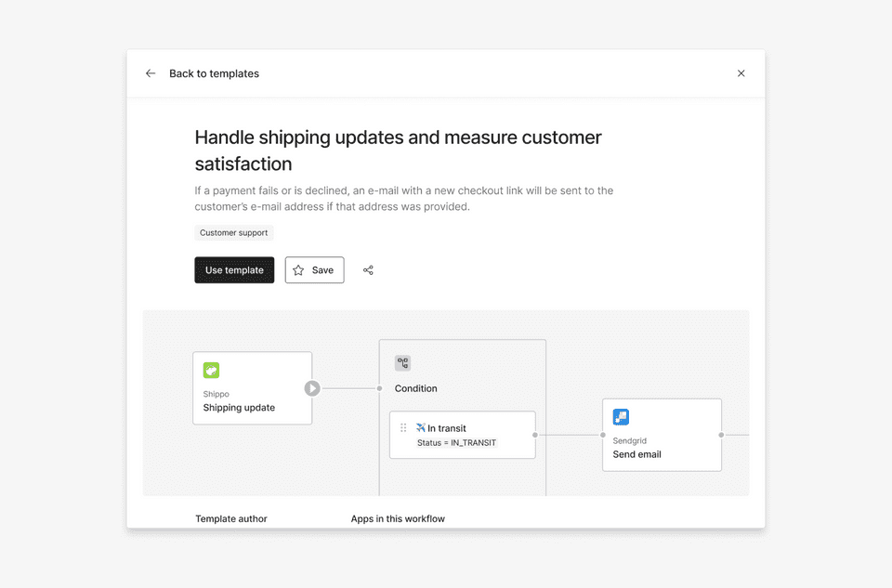Click the play trigger icon on Shippo node
The image size is (892, 588).
tap(312, 388)
